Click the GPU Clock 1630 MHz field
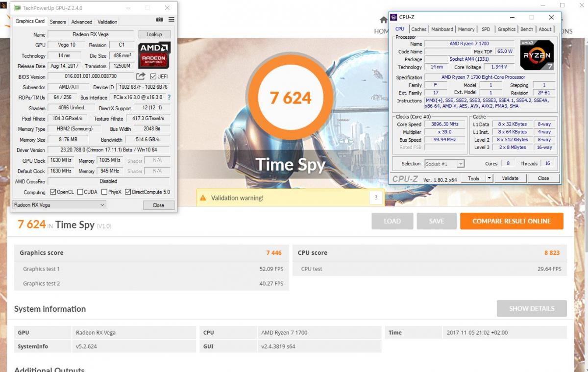Image resolution: width=588 pixels, height=372 pixels. coord(61,161)
